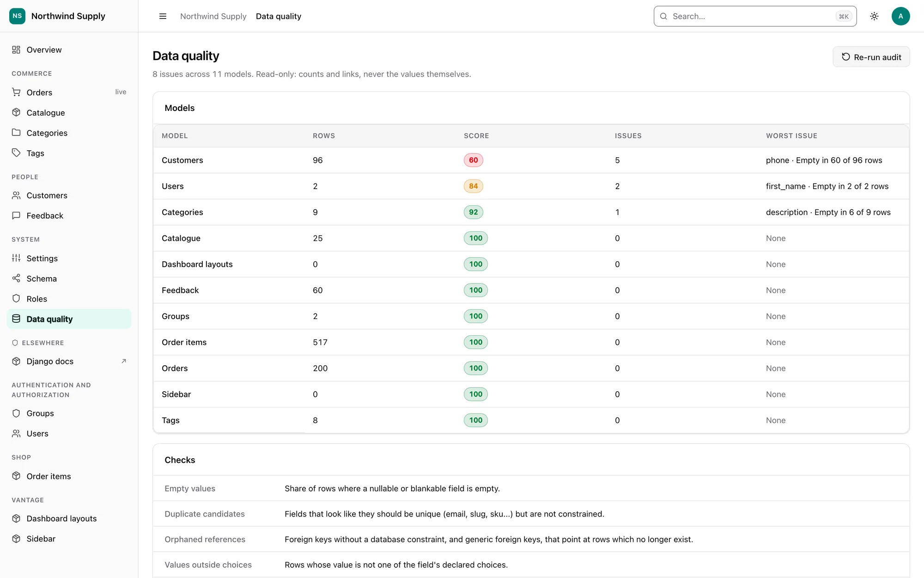Click the magnifier icon in search box
The width and height of the screenshot is (924, 578).
tap(663, 16)
